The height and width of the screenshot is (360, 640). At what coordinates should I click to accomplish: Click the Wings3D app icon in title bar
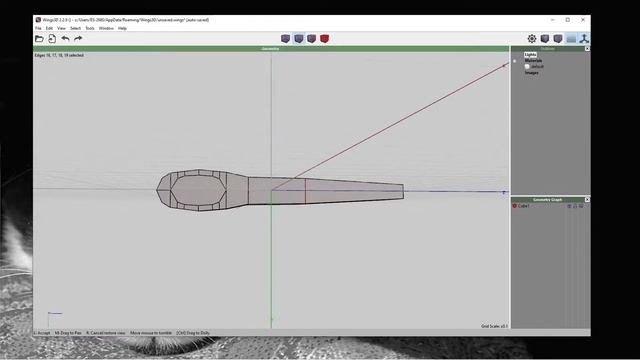click(38, 20)
